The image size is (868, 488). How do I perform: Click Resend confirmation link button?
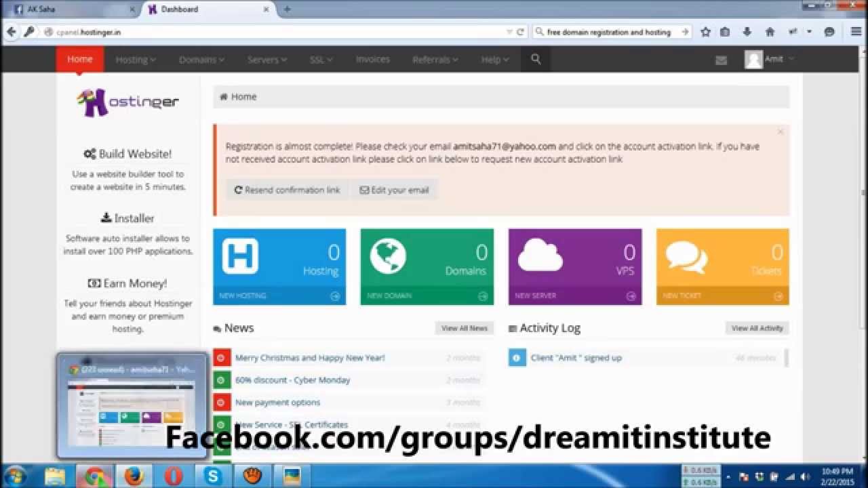point(288,190)
